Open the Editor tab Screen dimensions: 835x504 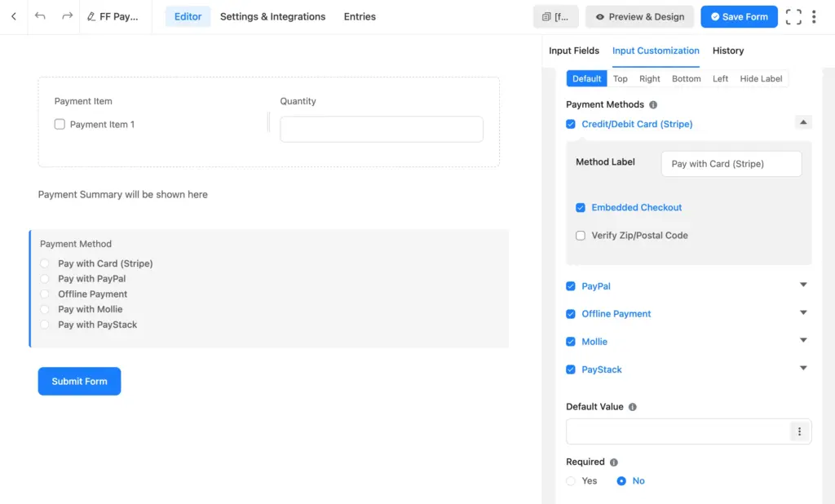point(188,16)
